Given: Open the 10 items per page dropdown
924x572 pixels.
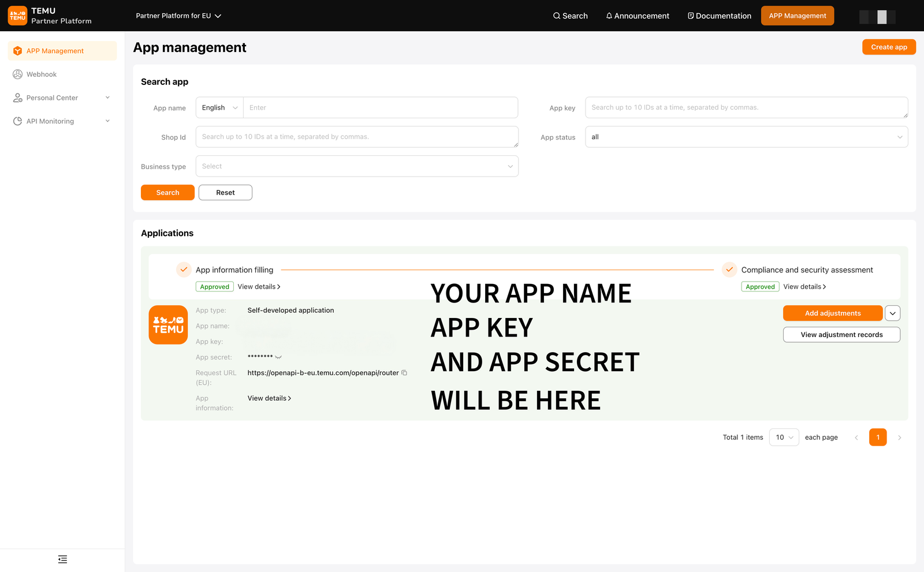Looking at the screenshot, I should (x=784, y=438).
